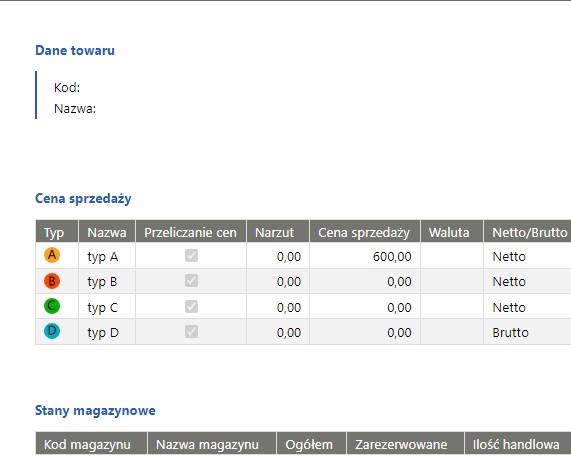Screen dimensions: 571x457
Task: Toggle Przeliczanie cen checkbox for typ C
Action: (191, 307)
